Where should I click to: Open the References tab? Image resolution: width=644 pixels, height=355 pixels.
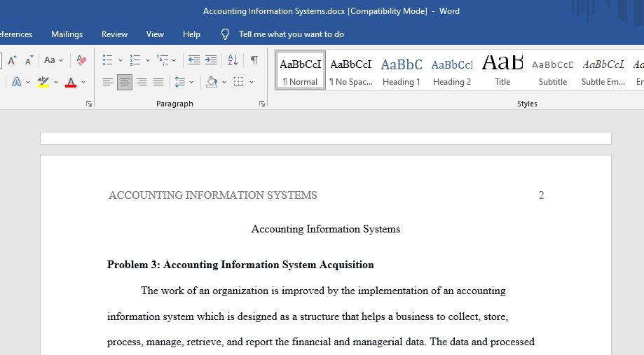15,34
